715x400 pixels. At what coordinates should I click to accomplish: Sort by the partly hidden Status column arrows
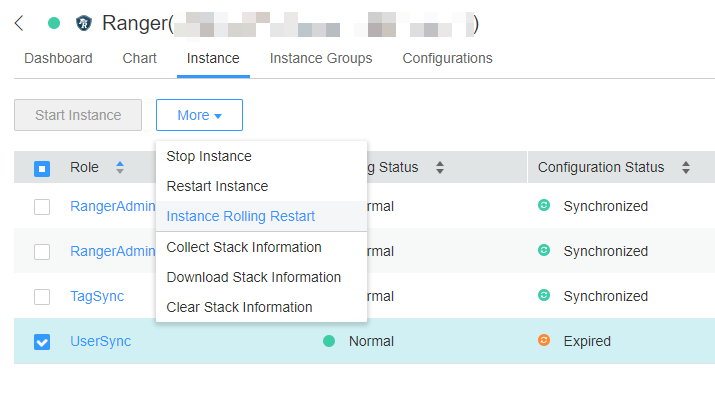click(440, 167)
